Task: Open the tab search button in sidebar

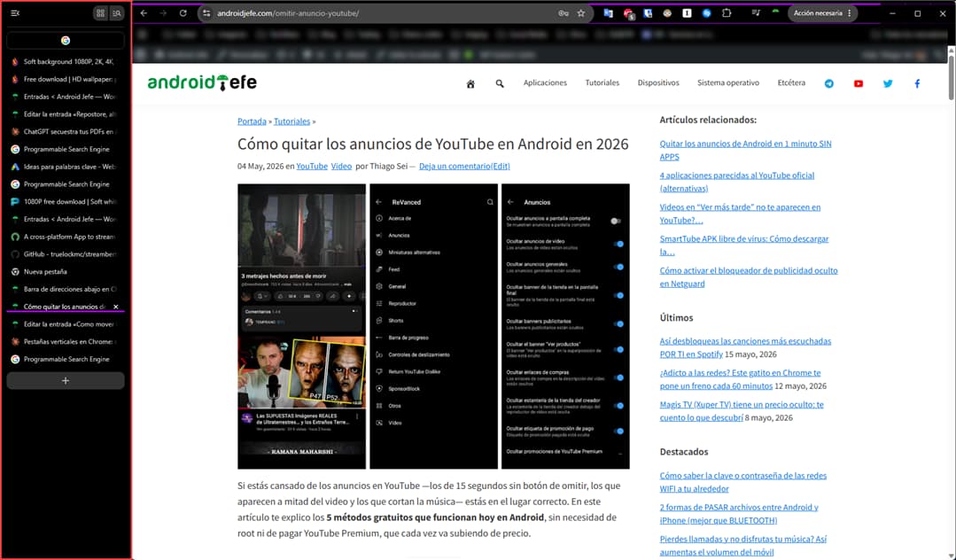Action: (116, 12)
